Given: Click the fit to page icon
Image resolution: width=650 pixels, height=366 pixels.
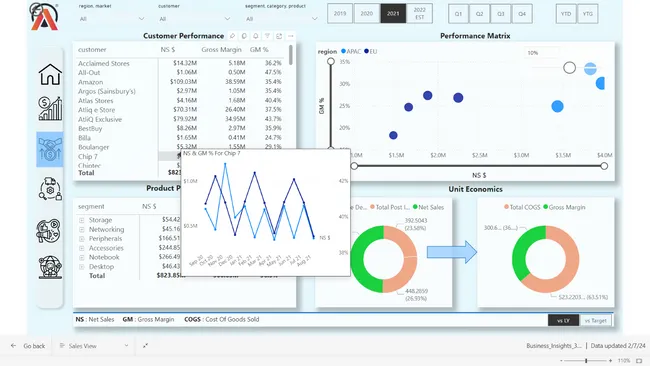Looking at the screenshot, I should pyautogui.click(x=639, y=361).
